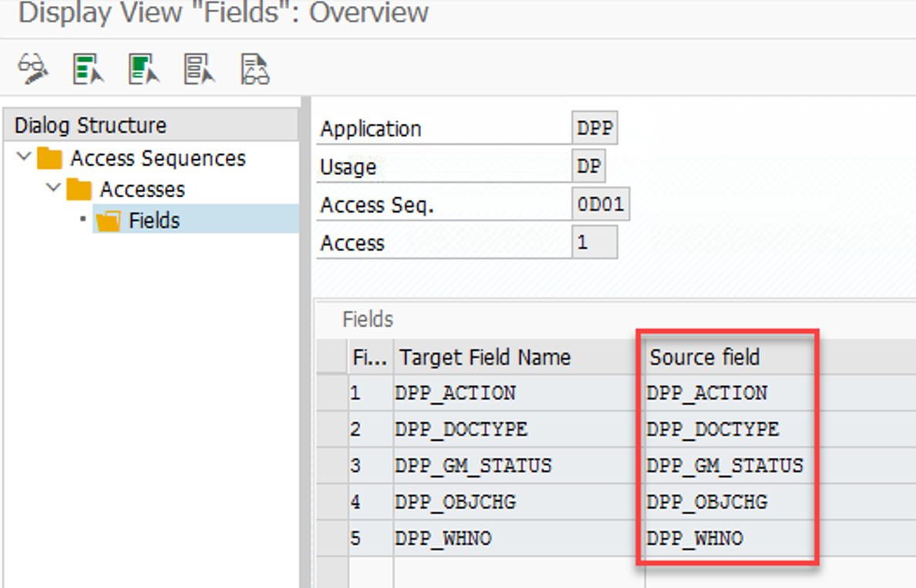Click the Select Block toolbar icon
This screenshot has width=916, height=588.
click(x=143, y=69)
